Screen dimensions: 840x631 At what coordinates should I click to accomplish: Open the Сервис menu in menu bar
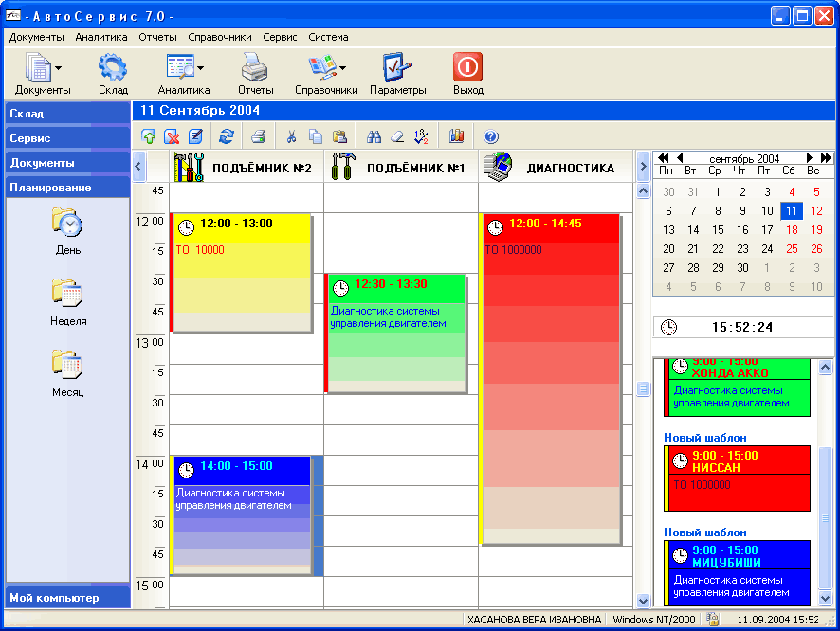tap(280, 37)
